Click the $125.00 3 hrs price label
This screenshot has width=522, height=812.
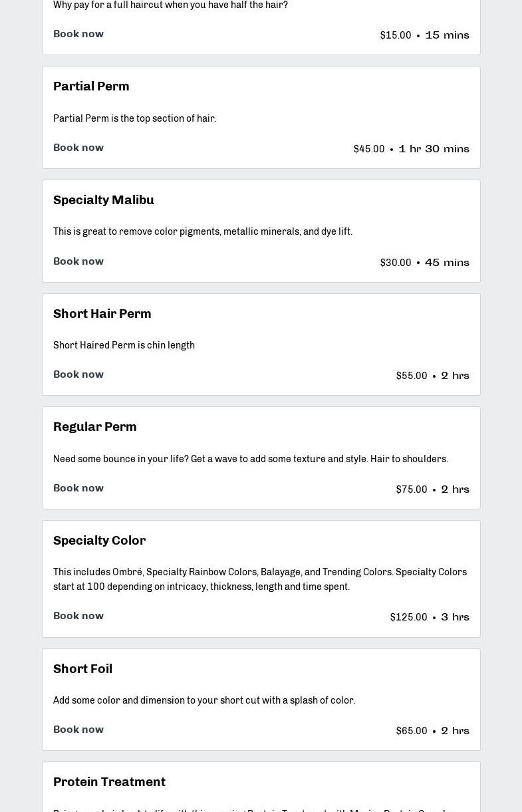[430, 617]
